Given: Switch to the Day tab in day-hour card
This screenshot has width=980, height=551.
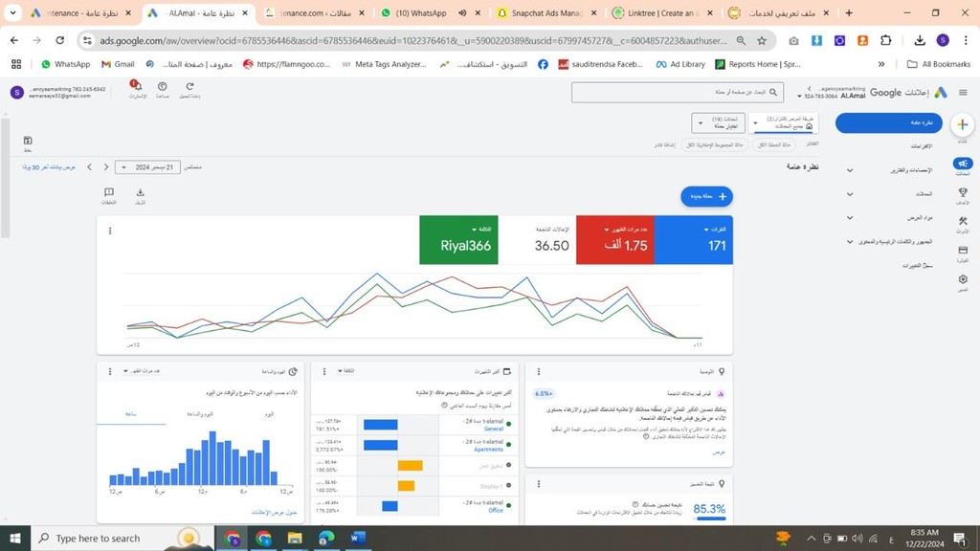Looking at the screenshot, I should (x=269, y=414).
